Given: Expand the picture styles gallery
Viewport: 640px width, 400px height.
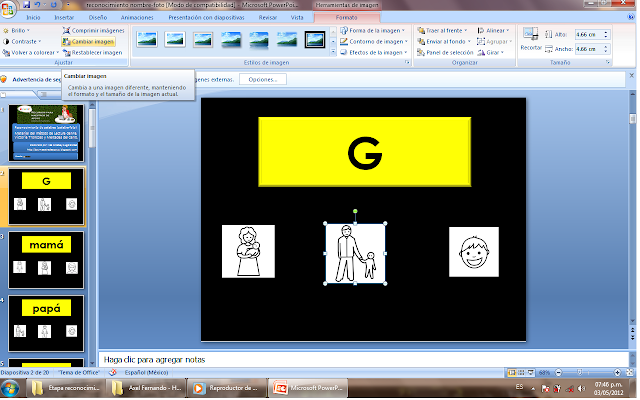Looking at the screenshot, I should pos(333,52).
